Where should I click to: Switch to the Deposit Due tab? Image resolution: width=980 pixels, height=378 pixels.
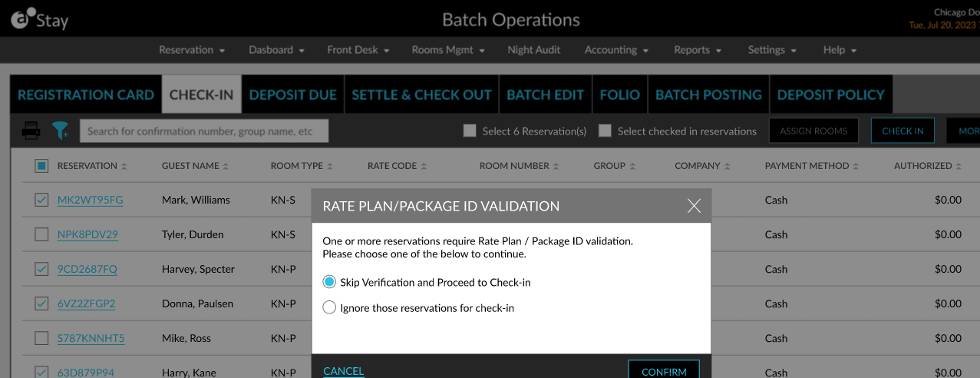pos(292,94)
